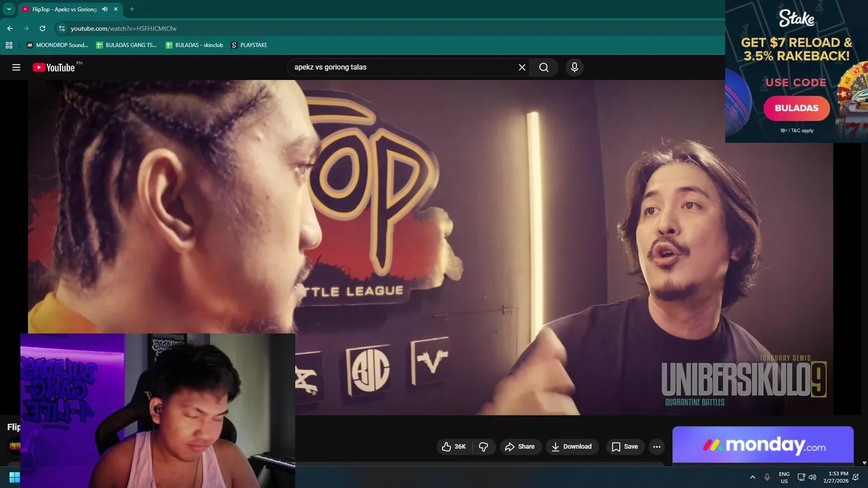Start voice search with microphone icon
This screenshot has height=488, width=868.
574,67
